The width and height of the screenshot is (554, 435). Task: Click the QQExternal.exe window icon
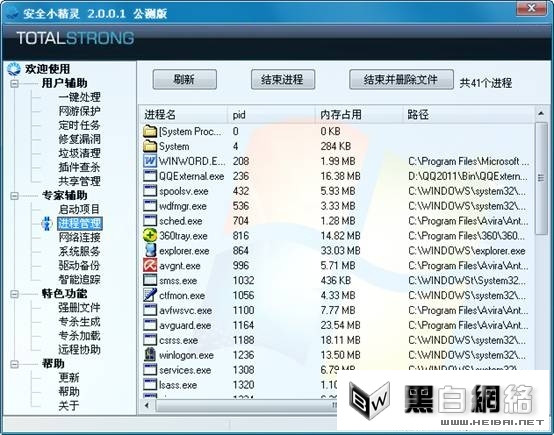coord(150,176)
